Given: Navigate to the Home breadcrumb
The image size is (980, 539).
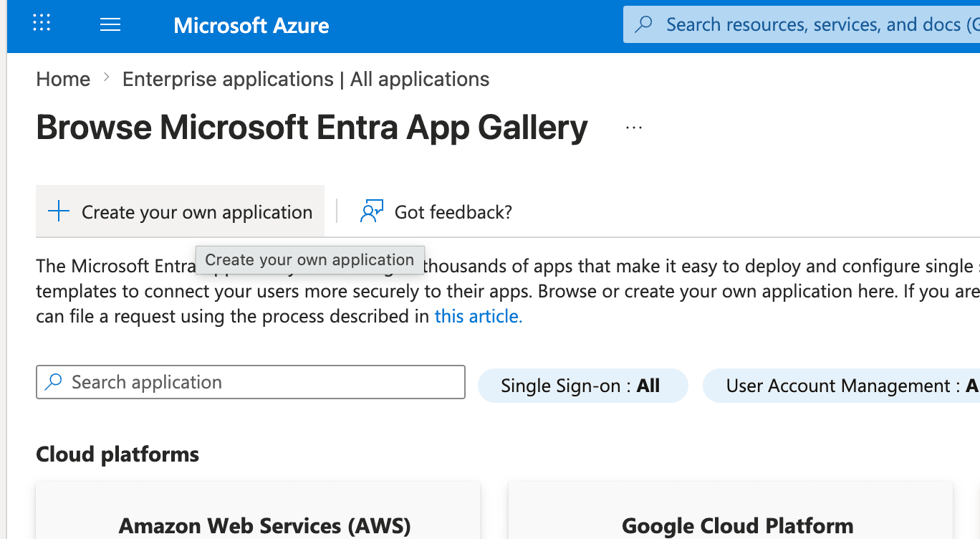Looking at the screenshot, I should point(63,79).
